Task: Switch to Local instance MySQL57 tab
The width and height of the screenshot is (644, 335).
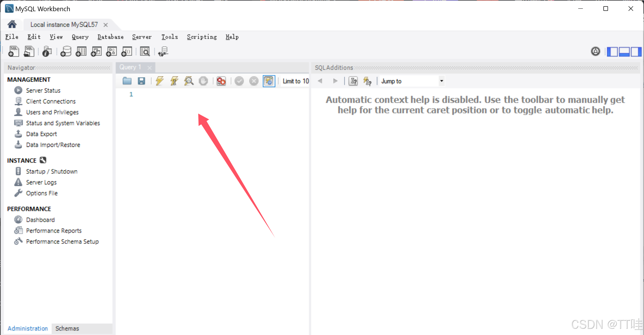Action: click(64, 25)
